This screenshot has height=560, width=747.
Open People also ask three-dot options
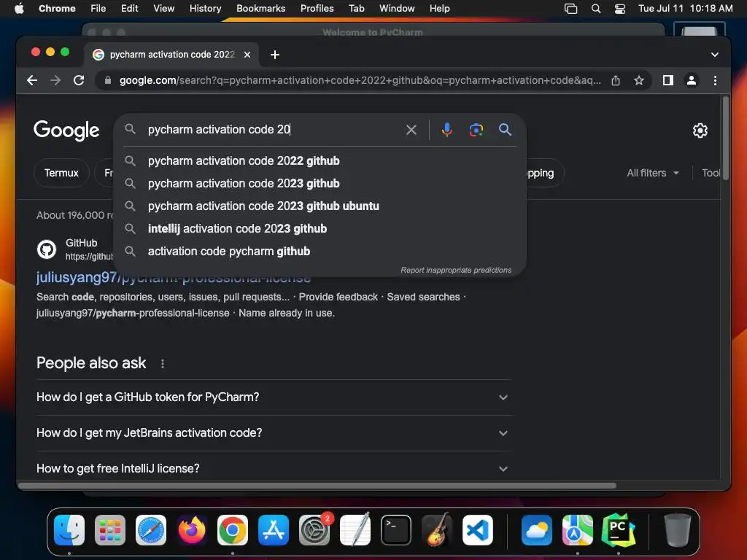tap(163, 364)
